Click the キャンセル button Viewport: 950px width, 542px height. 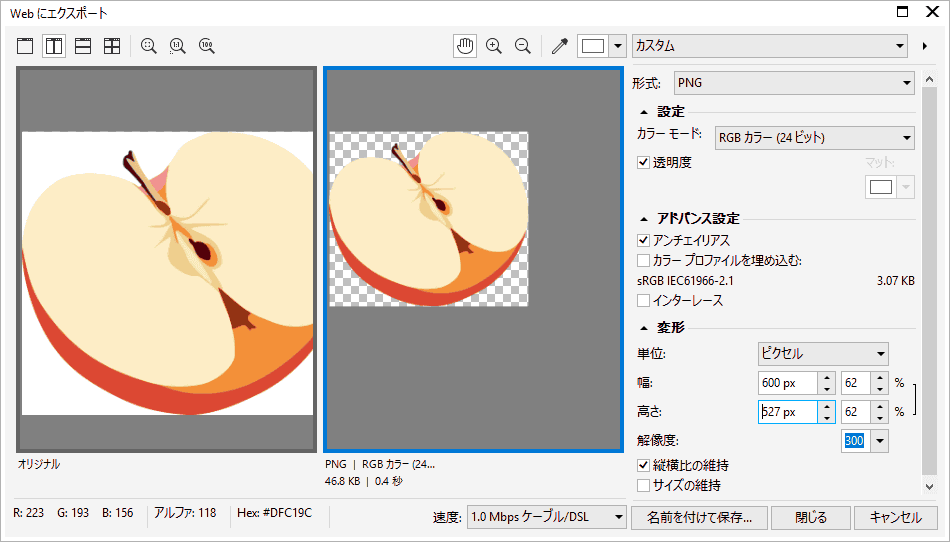(896, 518)
